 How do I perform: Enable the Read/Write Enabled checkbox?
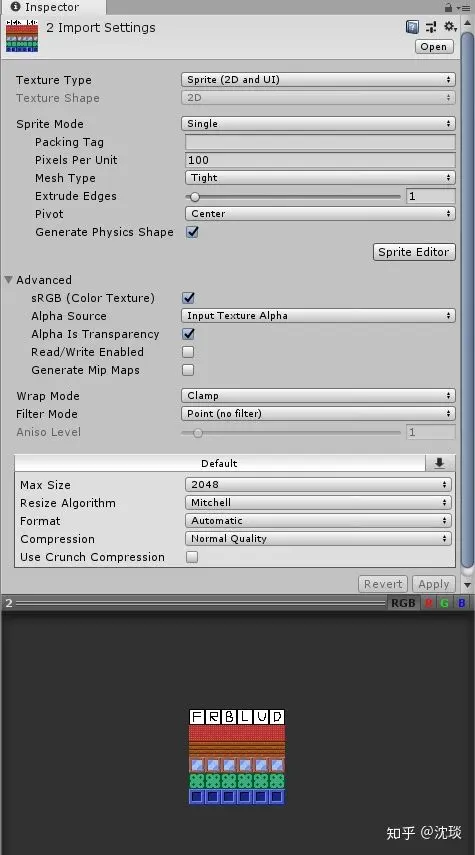(188, 352)
